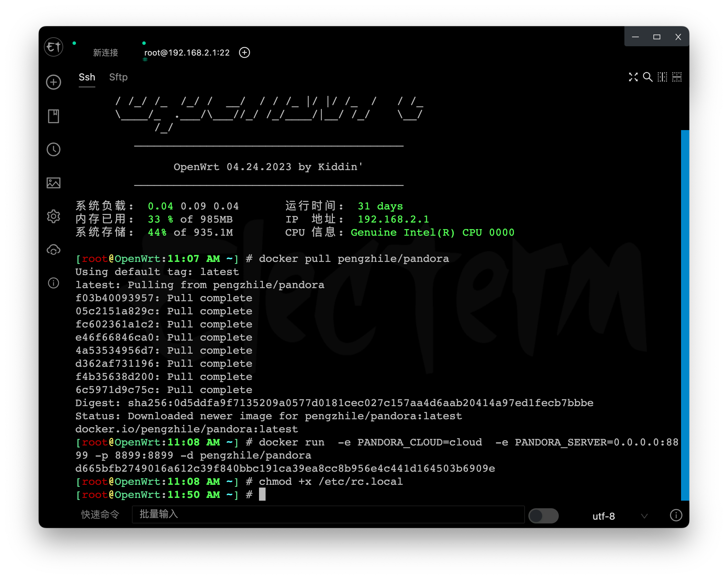Open terminal search magnifier icon
728x579 pixels.
[x=648, y=77]
